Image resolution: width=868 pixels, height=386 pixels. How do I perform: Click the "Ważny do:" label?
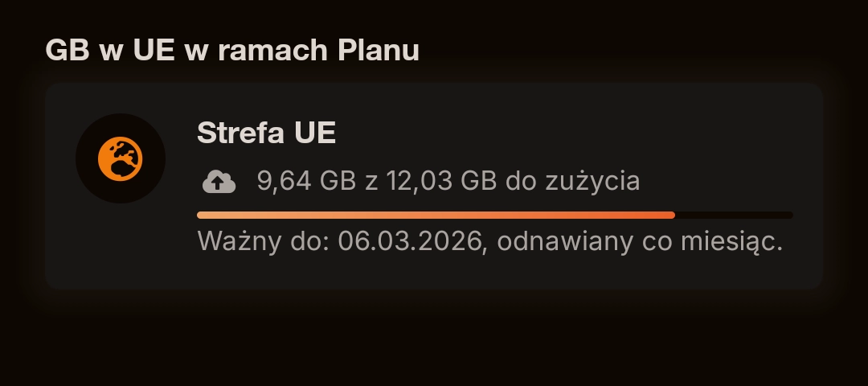pos(262,240)
